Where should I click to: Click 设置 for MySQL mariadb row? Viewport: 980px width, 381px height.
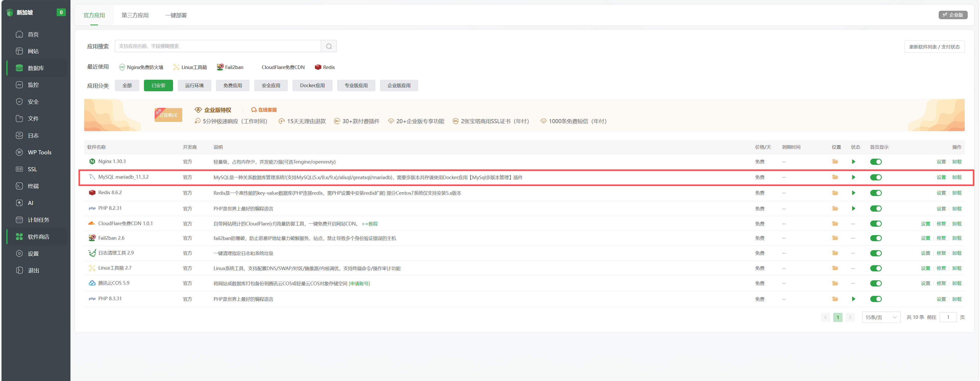pyautogui.click(x=941, y=177)
